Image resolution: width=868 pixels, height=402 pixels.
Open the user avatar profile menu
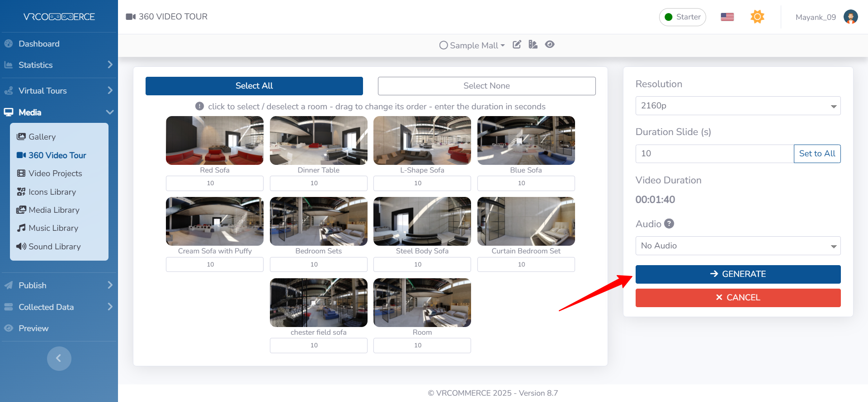pos(850,17)
